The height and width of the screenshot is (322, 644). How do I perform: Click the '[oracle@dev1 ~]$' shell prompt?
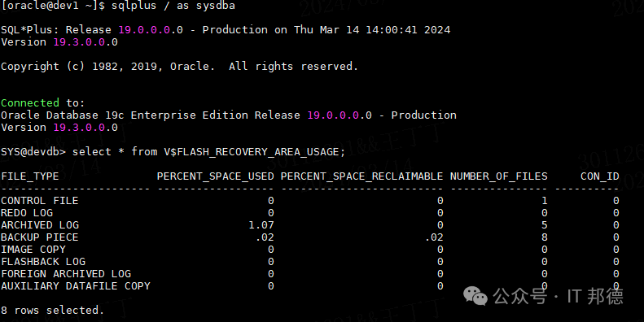coord(53,6)
